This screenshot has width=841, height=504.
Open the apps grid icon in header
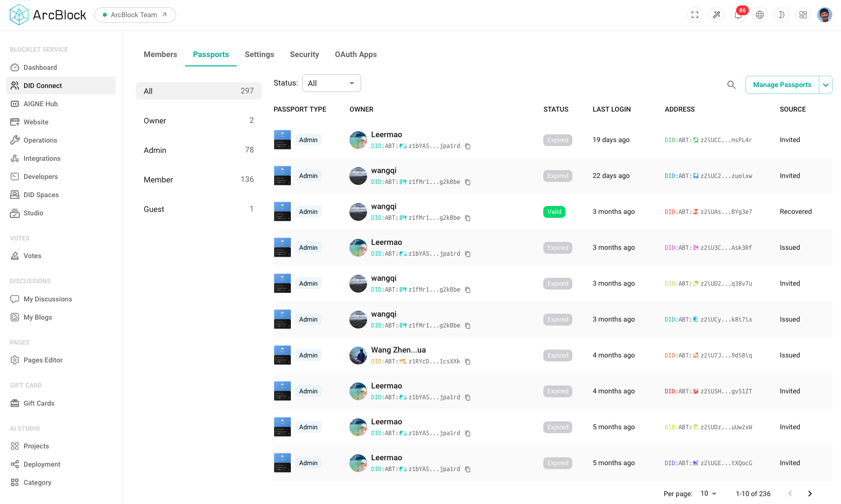pos(803,15)
